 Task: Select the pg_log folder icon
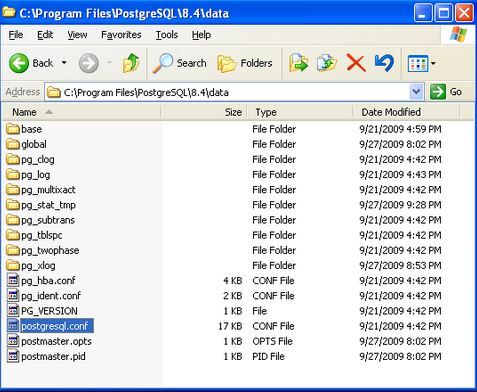(x=13, y=174)
